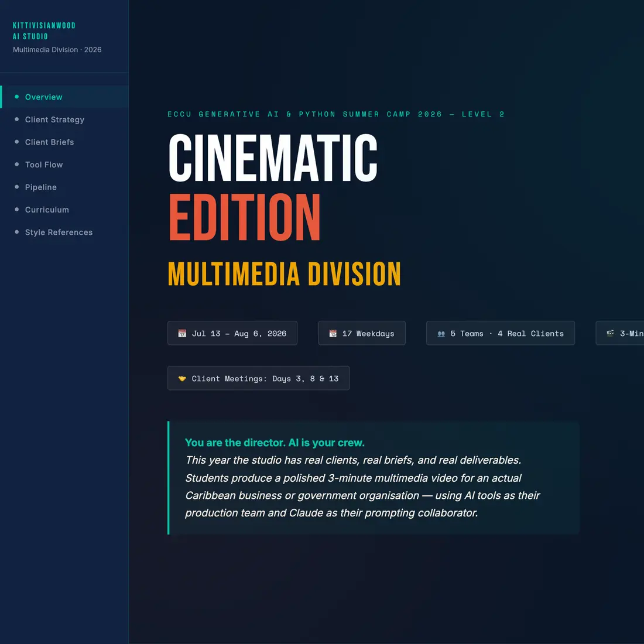Select the '17 Weekdays' badge text
Image resolution: width=644 pixels, height=644 pixels.
click(x=368, y=334)
